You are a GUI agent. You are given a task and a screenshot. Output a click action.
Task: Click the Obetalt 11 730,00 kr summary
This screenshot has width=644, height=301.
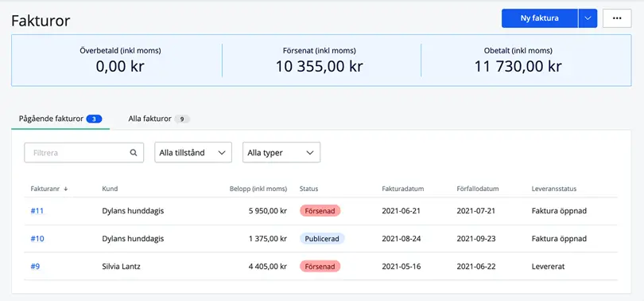tap(518, 60)
